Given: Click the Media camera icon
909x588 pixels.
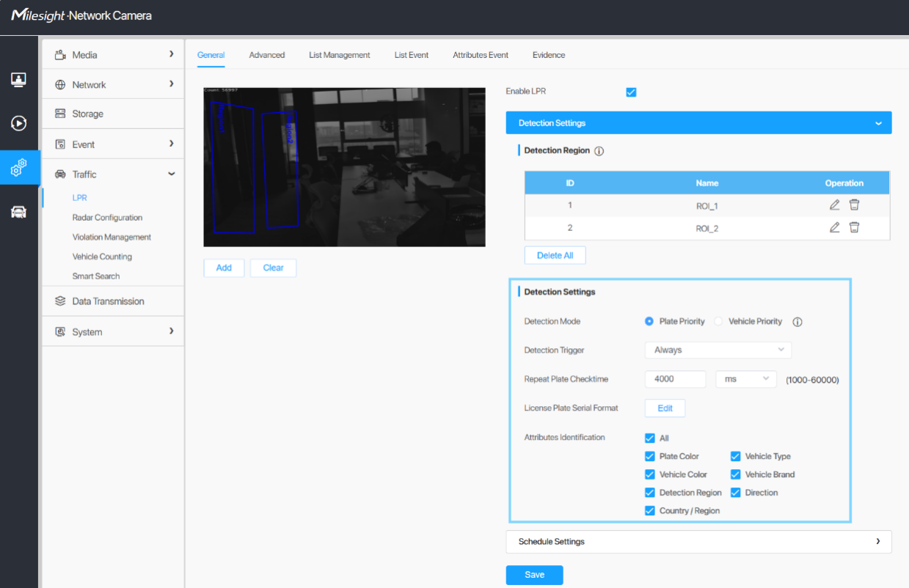Looking at the screenshot, I should pyautogui.click(x=60, y=55).
